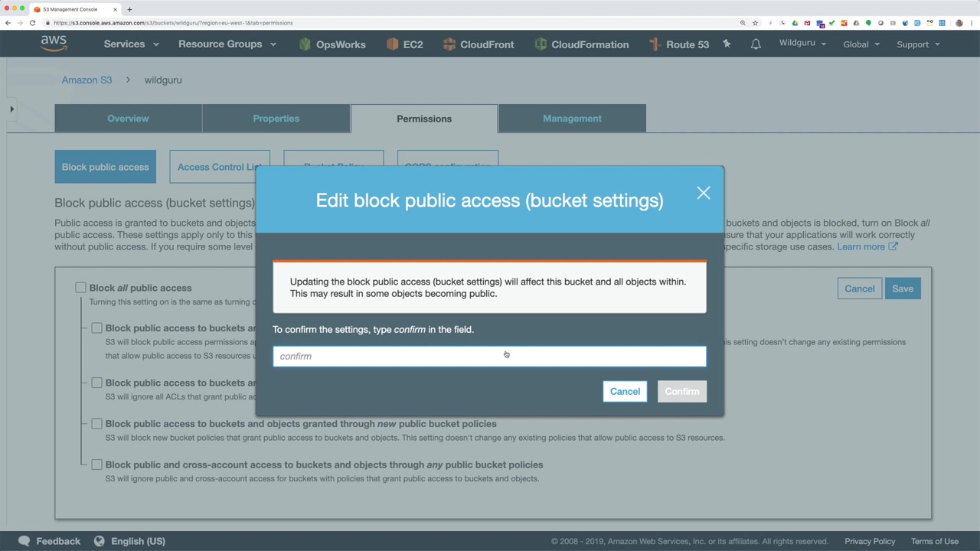This screenshot has width=980, height=551.
Task: Select the Permissions tab
Action: tap(424, 119)
